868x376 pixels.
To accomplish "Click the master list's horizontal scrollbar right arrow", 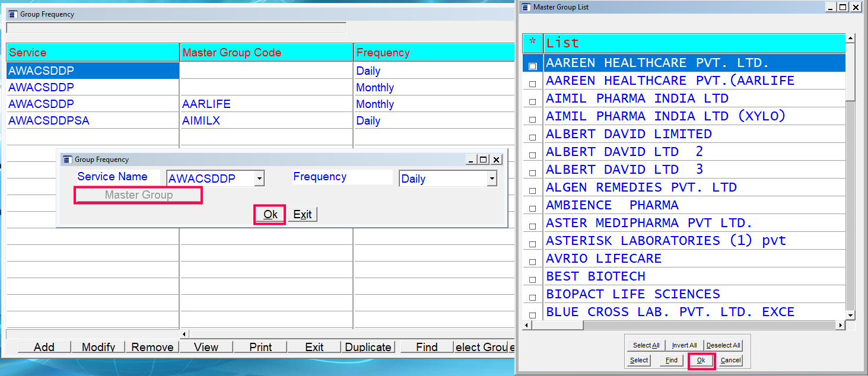I will tap(840, 325).
